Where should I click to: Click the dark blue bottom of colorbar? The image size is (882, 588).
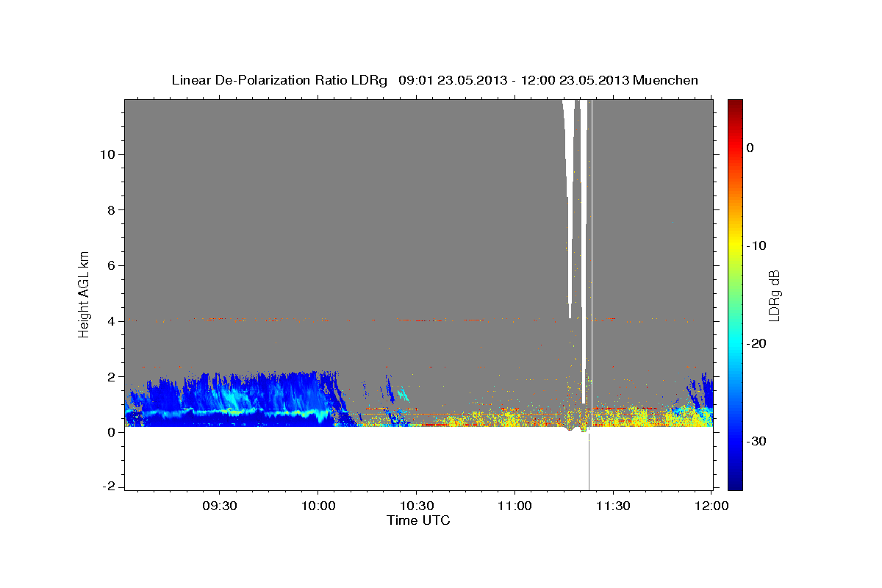[x=735, y=483]
